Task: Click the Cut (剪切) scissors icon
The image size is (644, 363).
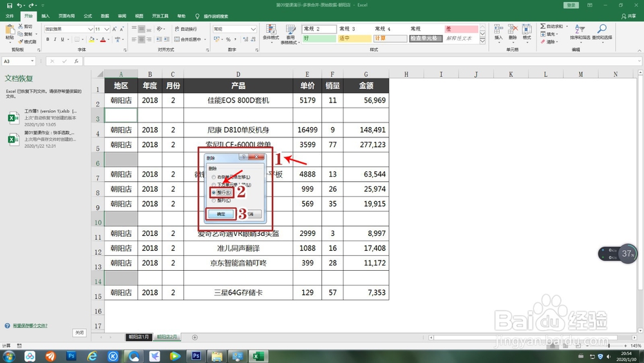Action: (21, 26)
